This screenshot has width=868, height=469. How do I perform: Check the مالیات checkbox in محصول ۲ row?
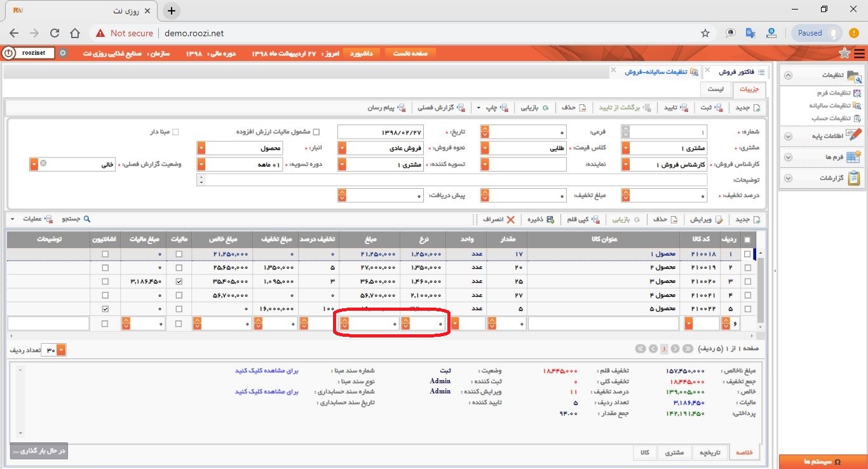tap(179, 268)
